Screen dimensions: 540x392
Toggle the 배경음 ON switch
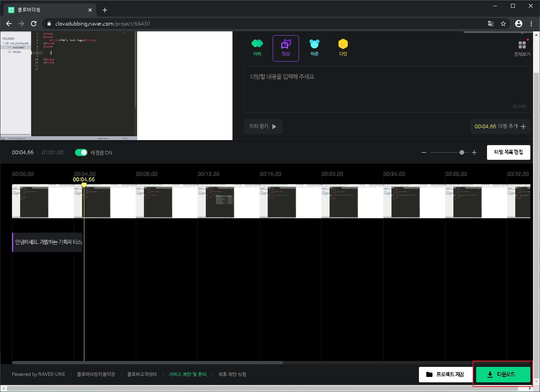81,152
